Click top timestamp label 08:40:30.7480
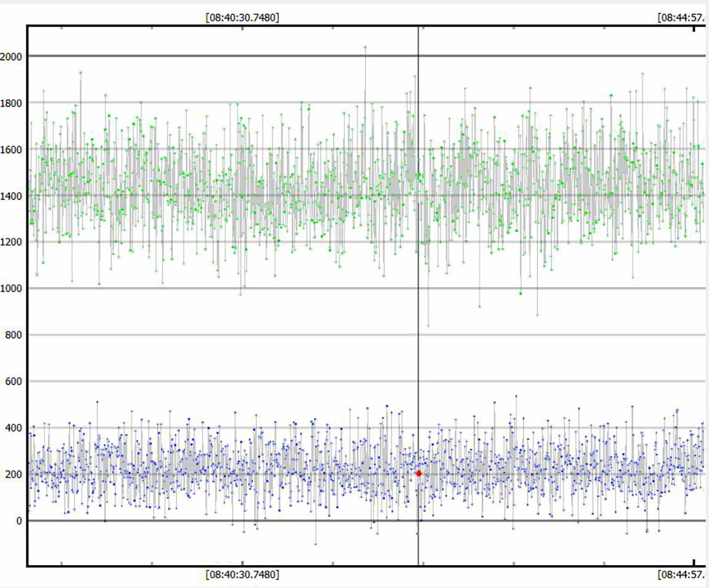The image size is (709, 588). (242, 18)
